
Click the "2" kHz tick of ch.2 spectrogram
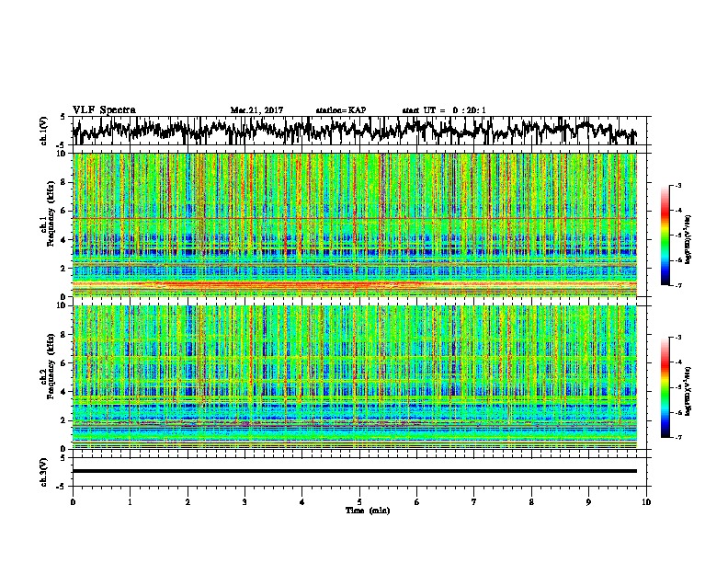coord(64,420)
